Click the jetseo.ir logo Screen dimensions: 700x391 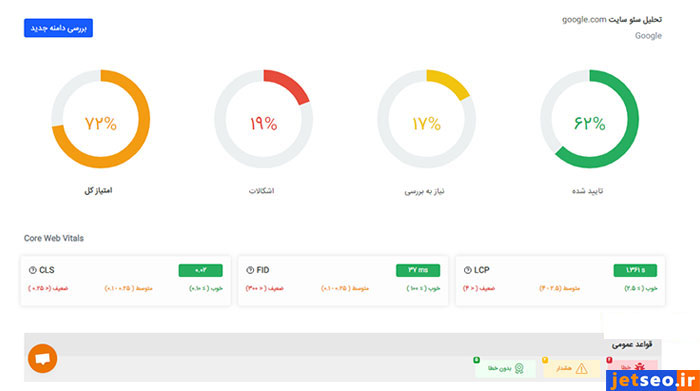point(653,380)
